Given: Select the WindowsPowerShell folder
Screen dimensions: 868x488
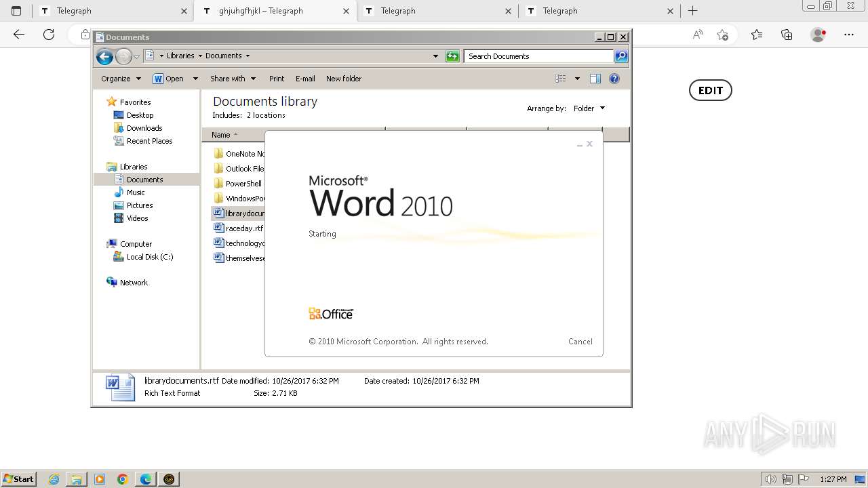Looking at the screenshot, I should pyautogui.click(x=238, y=199).
